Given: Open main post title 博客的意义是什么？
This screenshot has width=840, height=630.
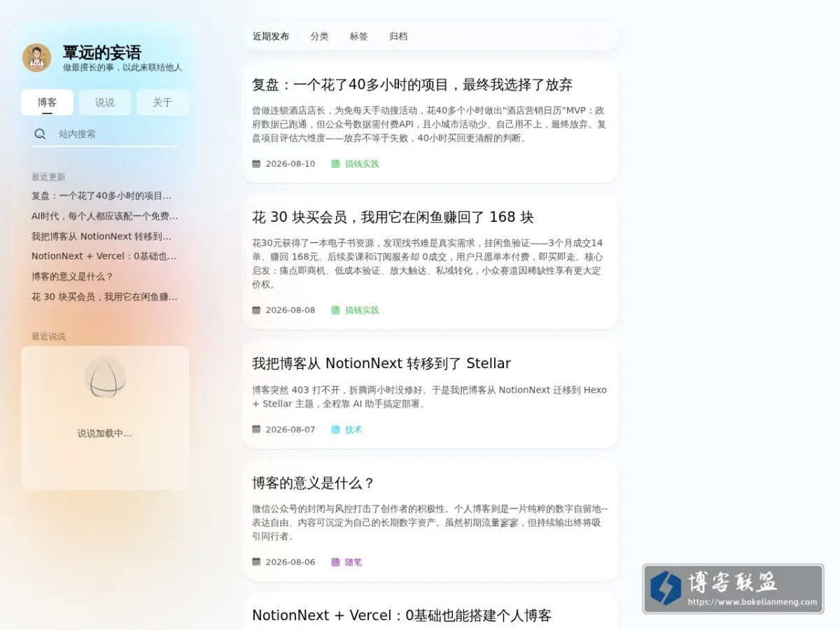Looking at the screenshot, I should click(314, 483).
